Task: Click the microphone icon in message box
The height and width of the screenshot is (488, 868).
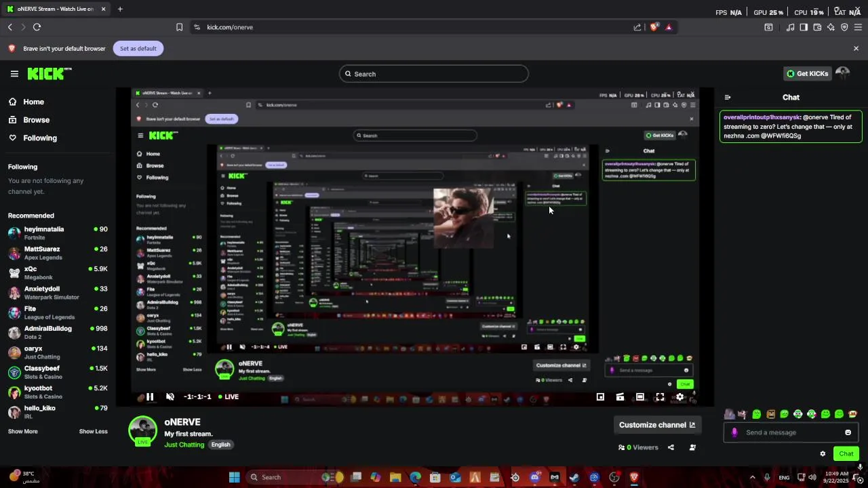Action: tap(734, 432)
